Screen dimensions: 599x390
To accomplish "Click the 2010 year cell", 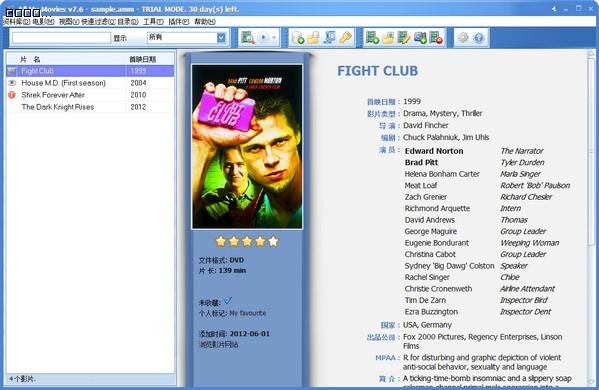I will coord(138,95).
